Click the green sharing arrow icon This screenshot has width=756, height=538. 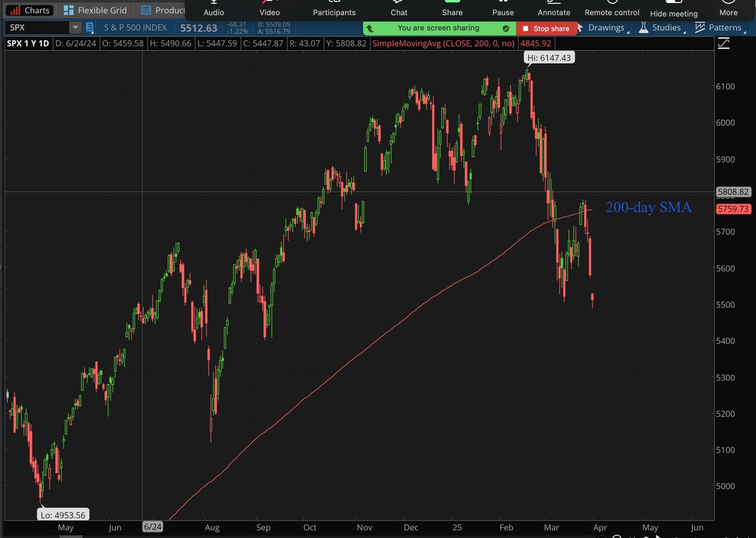[371, 28]
